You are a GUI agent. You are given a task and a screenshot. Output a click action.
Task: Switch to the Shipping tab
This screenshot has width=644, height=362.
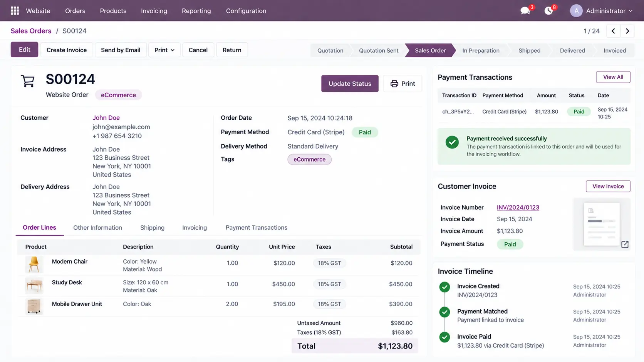coord(152,228)
